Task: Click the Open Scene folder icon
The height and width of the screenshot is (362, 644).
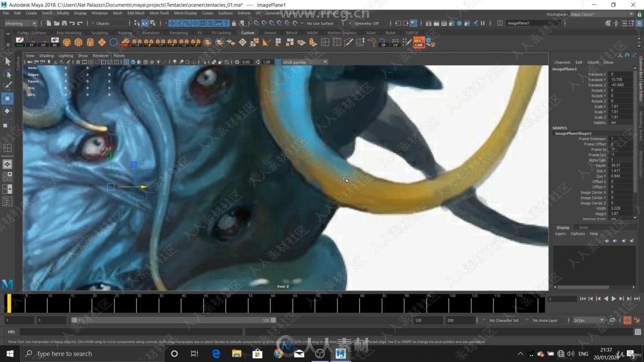Action: [56, 23]
